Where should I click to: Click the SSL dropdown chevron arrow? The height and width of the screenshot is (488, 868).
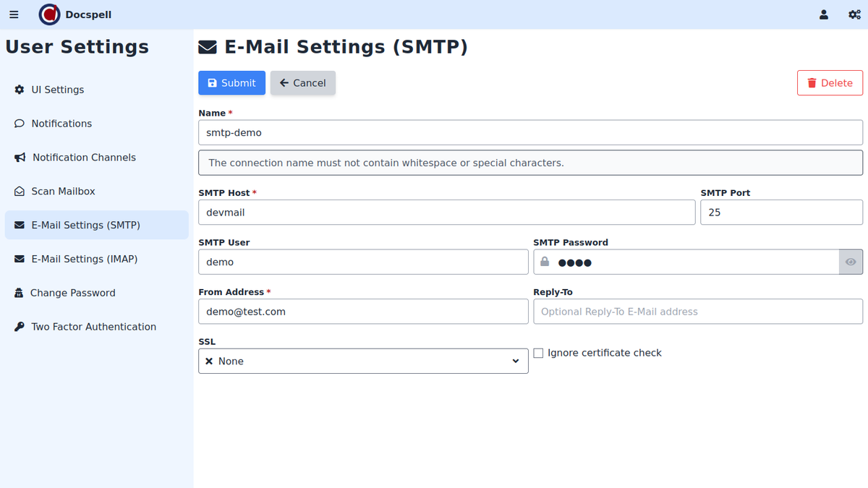click(x=516, y=361)
